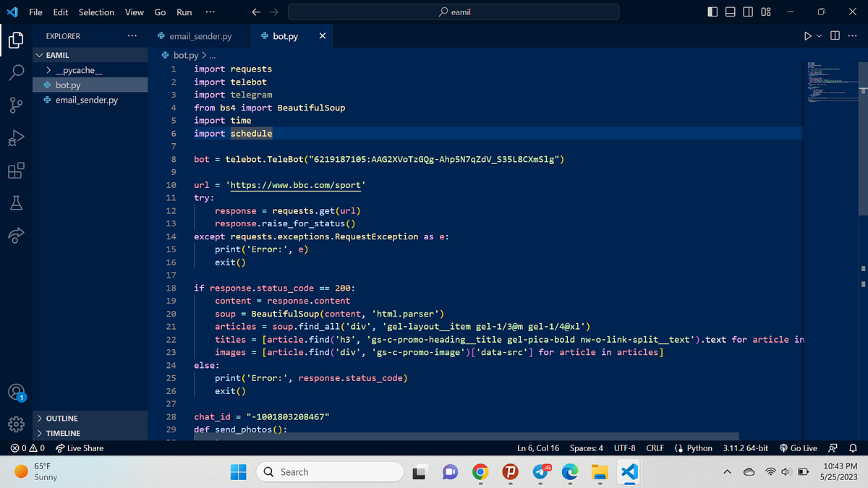Open the Testing view from the activity bar
Image resolution: width=868 pixels, height=488 pixels.
16,203
